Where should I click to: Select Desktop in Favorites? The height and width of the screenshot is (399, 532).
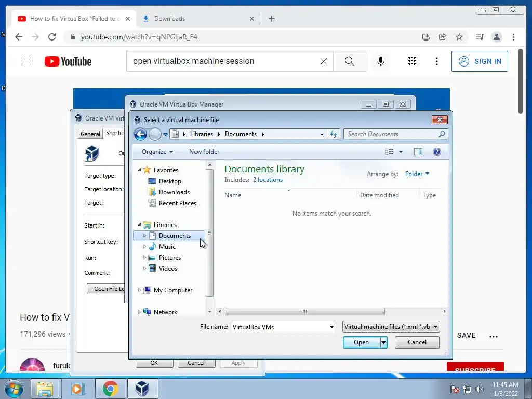[170, 181]
